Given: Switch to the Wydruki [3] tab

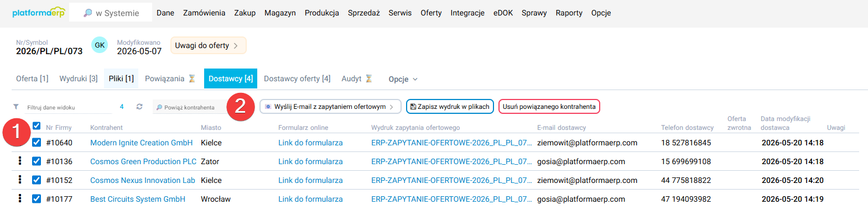Looking at the screenshot, I should pyautogui.click(x=79, y=78).
